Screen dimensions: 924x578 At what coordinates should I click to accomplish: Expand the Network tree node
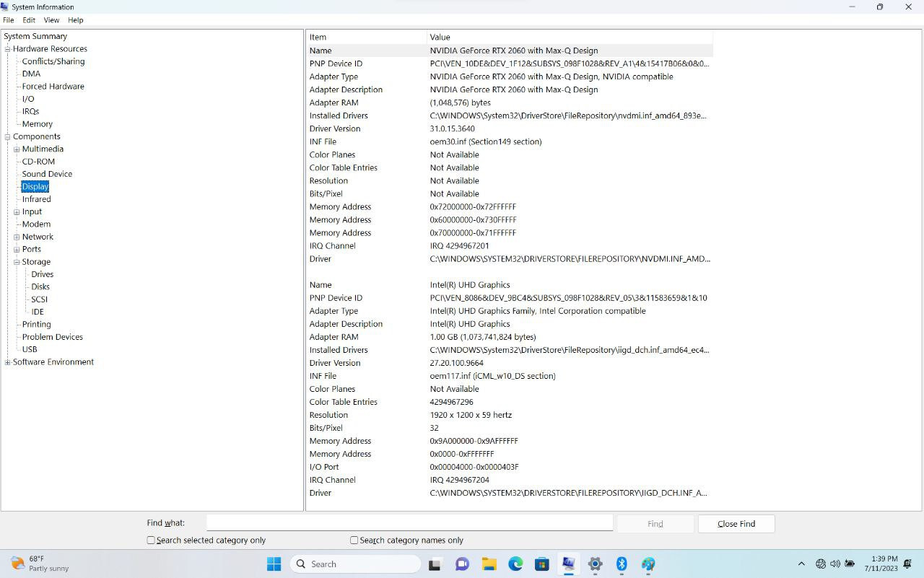[17, 237]
